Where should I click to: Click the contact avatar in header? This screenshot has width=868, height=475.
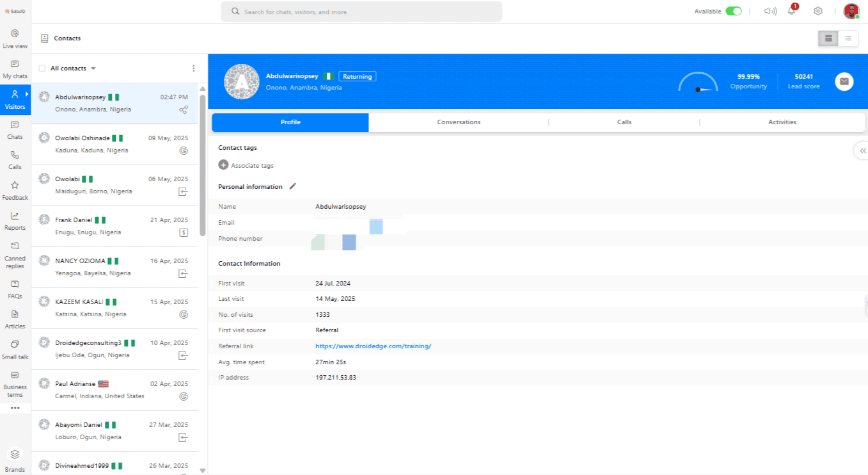click(x=241, y=81)
